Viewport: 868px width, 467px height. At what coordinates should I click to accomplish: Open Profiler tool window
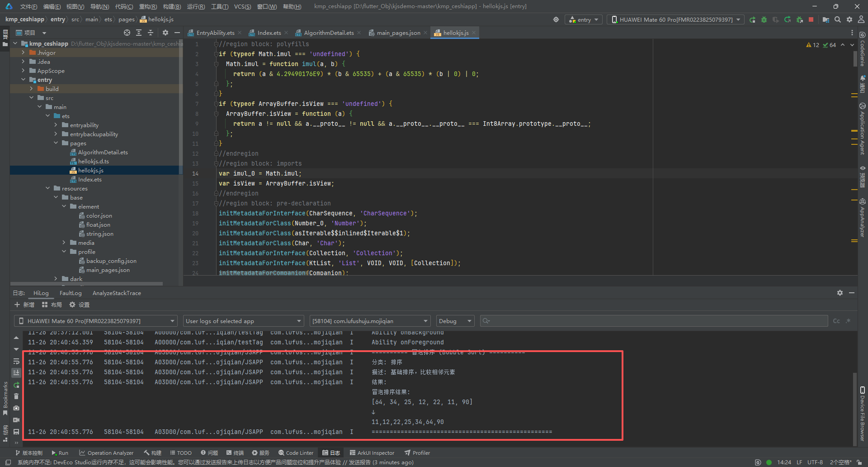417,453
